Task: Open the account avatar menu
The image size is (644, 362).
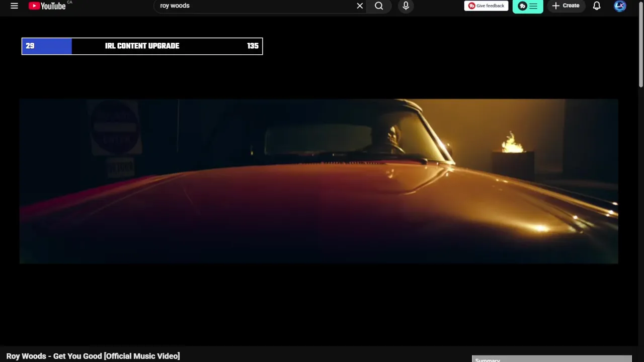Action: pyautogui.click(x=620, y=6)
